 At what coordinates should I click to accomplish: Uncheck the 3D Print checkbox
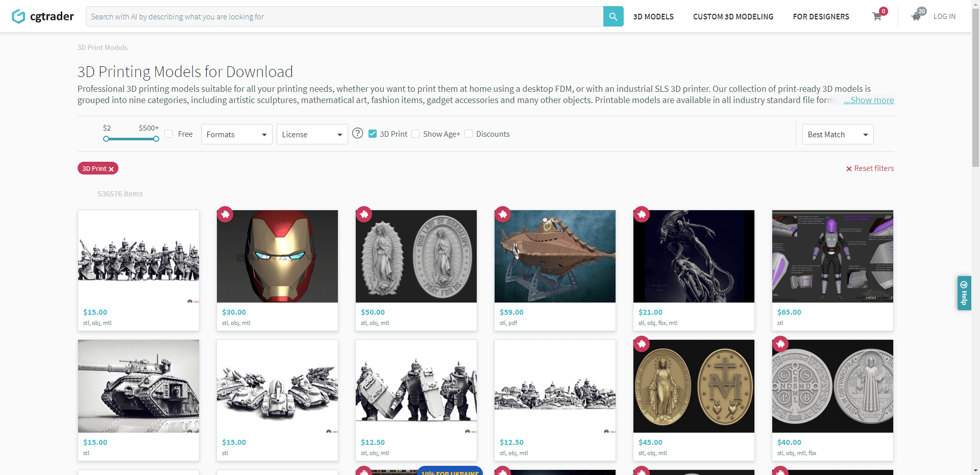[x=373, y=134]
